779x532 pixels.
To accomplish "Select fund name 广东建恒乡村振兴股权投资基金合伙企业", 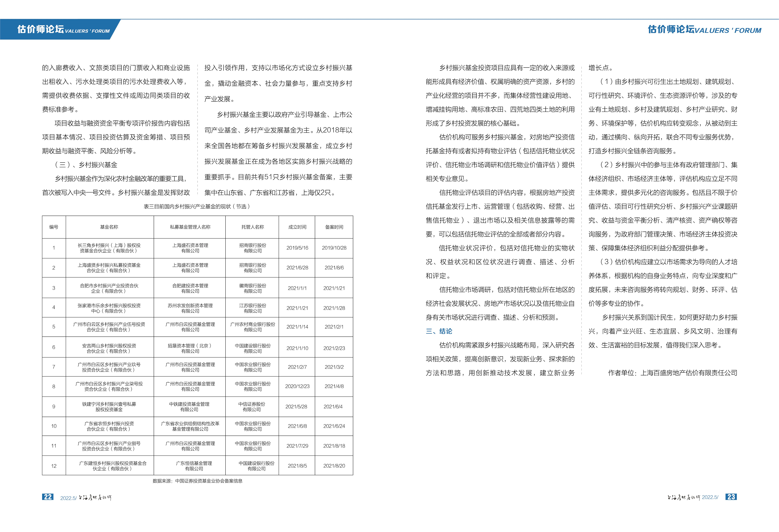I will [x=113, y=466].
